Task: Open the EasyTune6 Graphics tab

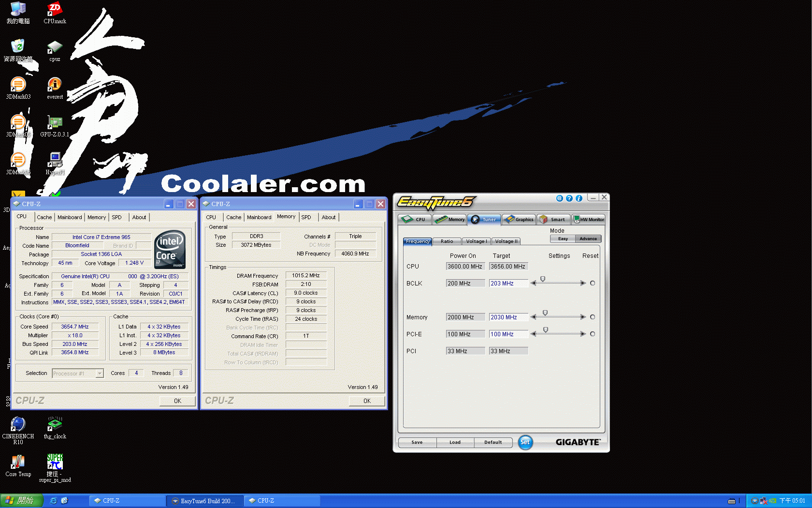Action: [519, 220]
